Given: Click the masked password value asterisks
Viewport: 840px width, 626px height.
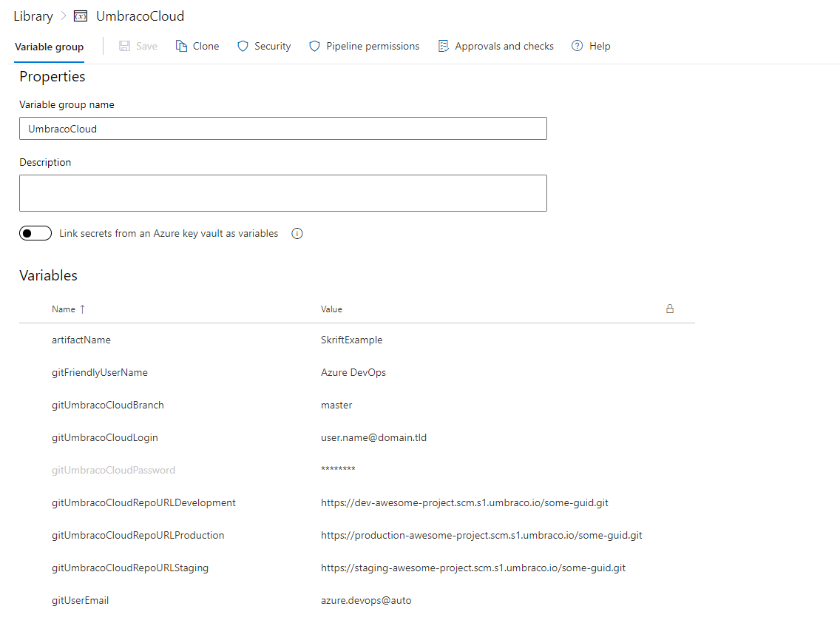Looking at the screenshot, I should click(338, 469).
